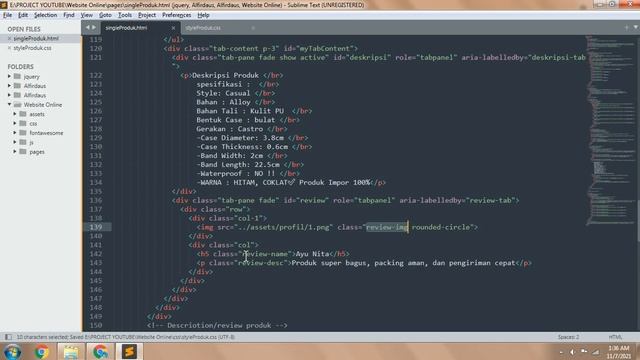The image size is (640, 360).
Task: Click the volume speaker tray icon
Action: 572,352
